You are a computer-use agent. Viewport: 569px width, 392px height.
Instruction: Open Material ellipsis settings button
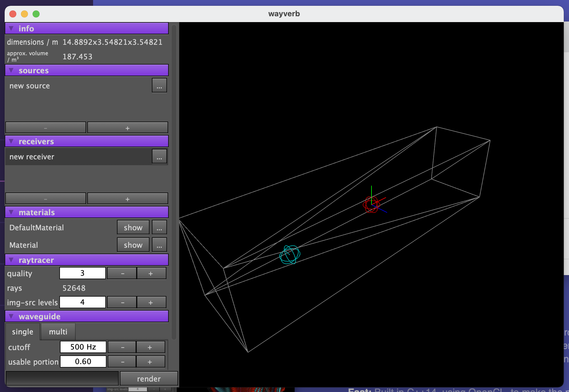click(159, 245)
